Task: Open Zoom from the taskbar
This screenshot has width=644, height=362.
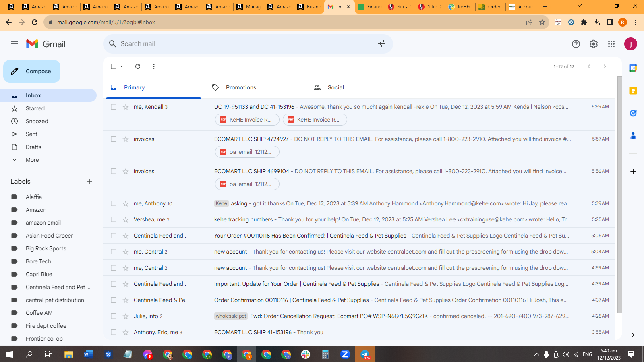Action: pyautogui.click(x=345, y=354)
